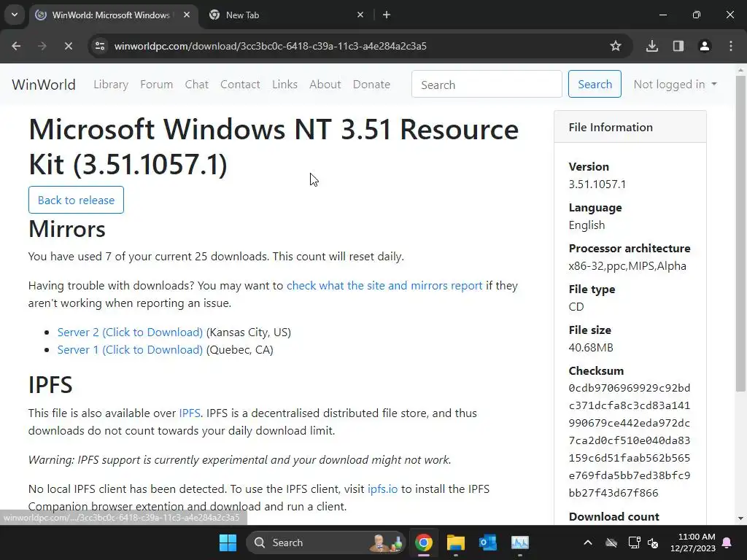The width and height of the screenshot is (747, 560).
Task: Click the scrollbar up arrow
Action: pos(740,69)
